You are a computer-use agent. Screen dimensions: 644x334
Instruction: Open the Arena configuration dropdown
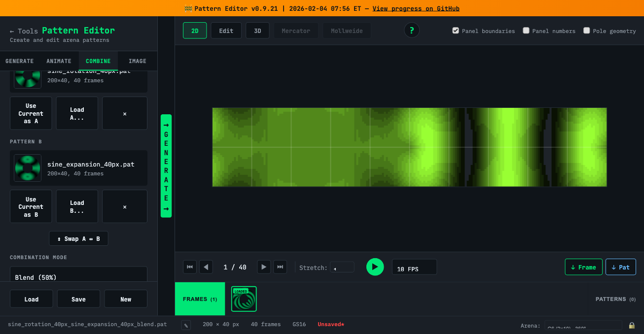[x=583, y=326]
